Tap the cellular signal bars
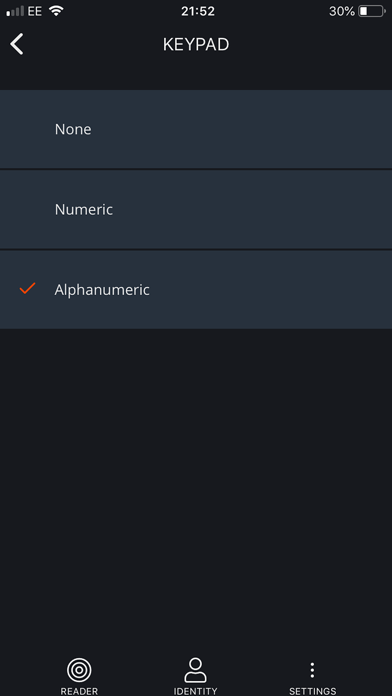 click(x=15, y=12)
